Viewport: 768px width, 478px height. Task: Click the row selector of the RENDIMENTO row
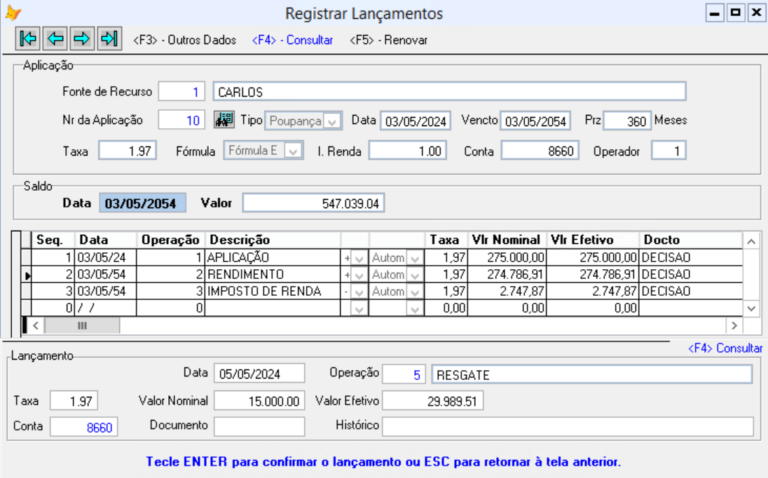coord(26,275)
